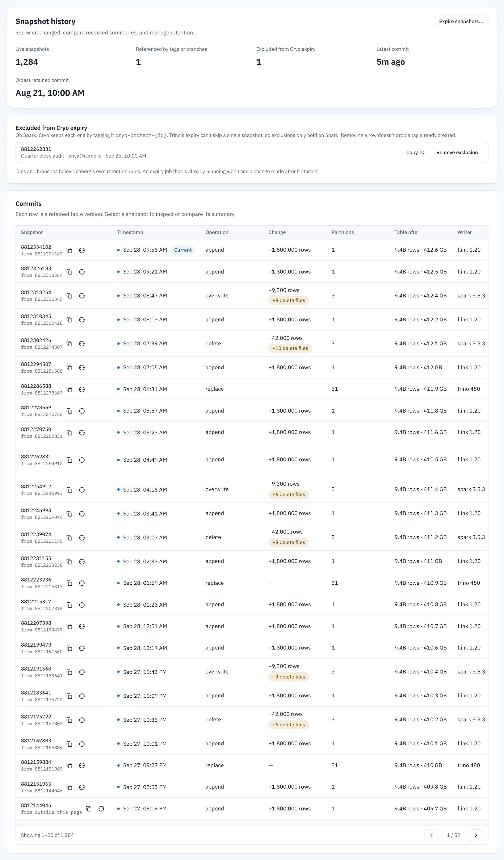Copy snapshot ID 8812326183
Image resolution: width=504 pixels, height=860 pixels.
(x=69, y=272)
